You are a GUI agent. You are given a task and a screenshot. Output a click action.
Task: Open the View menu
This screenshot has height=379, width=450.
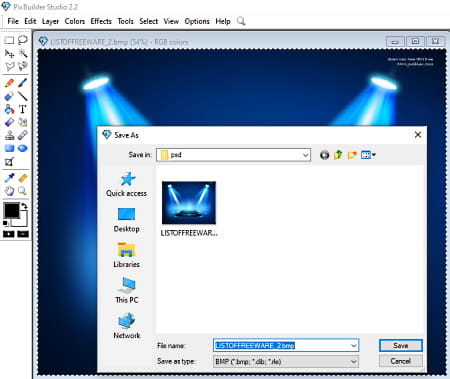tap(171, 21)
